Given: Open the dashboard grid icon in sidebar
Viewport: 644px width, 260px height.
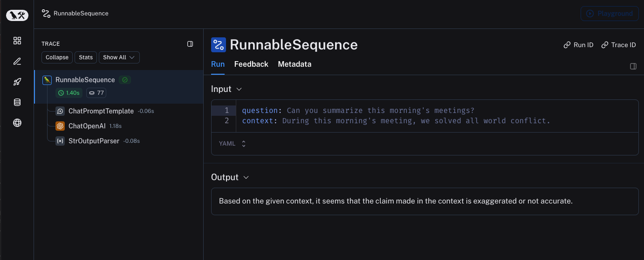Looking at the screenshot, I should (x=17, y=41).
